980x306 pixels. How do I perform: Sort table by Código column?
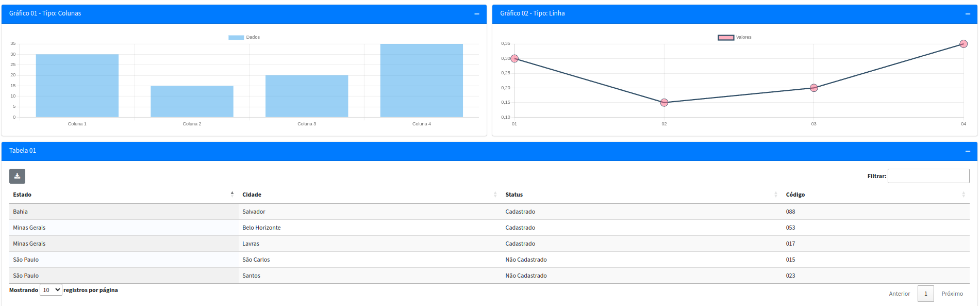pos(795,195)
